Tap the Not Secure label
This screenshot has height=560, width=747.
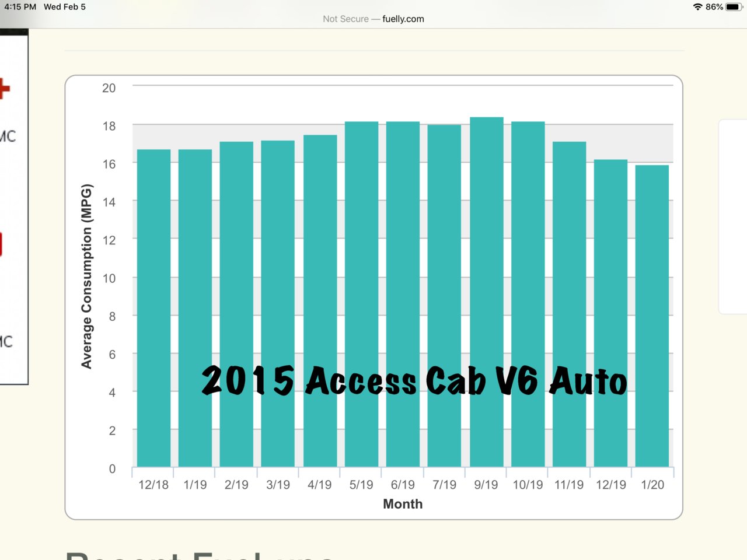[345, 19]
